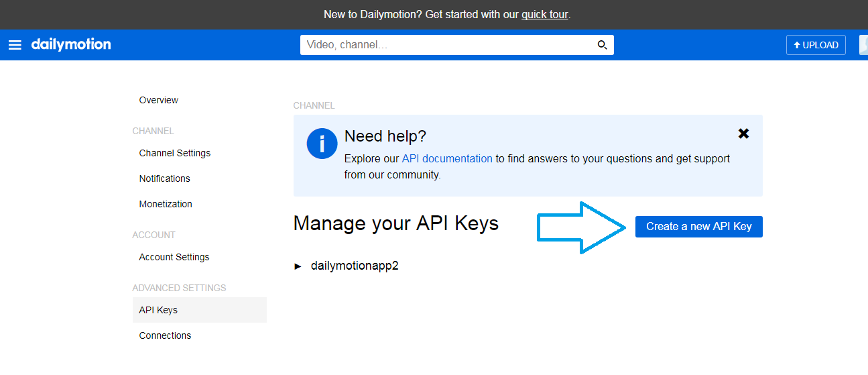Click the Upload button
This screenshot has height=375, width=868.
pyautogui.click(x=816, y=45)
